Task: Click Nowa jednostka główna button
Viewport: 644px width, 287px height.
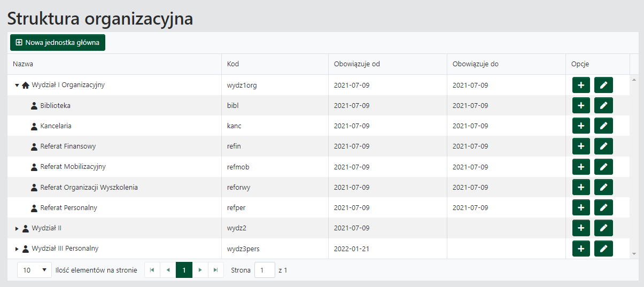Action: [x=58, y=43]
